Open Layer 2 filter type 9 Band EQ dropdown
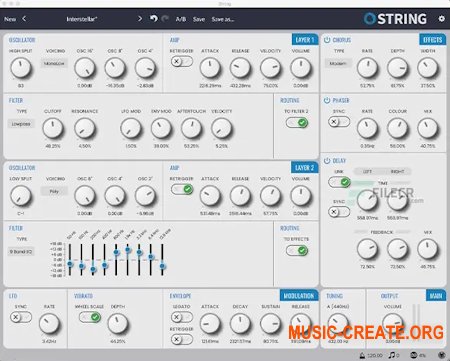Image resolution: width=450 pixels, height=361 pixels. [21, 252]
